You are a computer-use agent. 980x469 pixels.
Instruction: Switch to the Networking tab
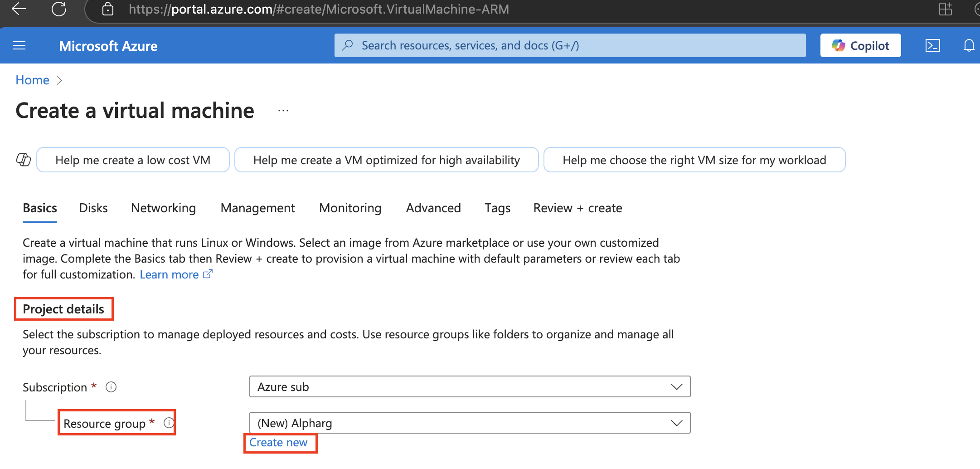(163, 208)
